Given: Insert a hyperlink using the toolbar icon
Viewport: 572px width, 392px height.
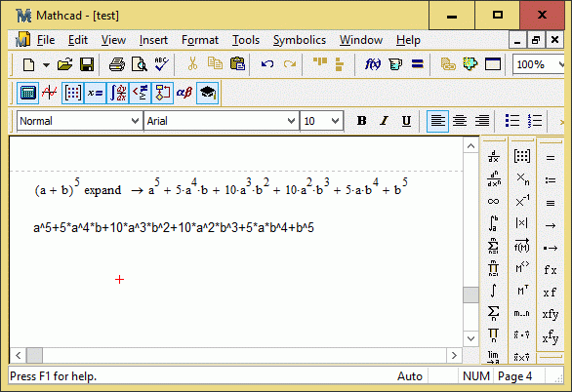Looking at the screenshot, I should click(x=448, y=65).
